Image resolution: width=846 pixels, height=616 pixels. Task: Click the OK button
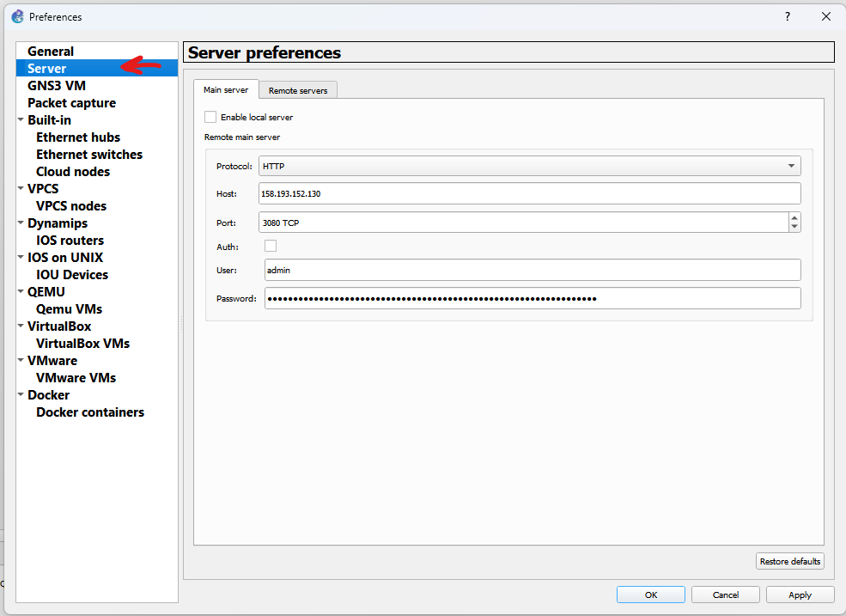click(651, 595)
